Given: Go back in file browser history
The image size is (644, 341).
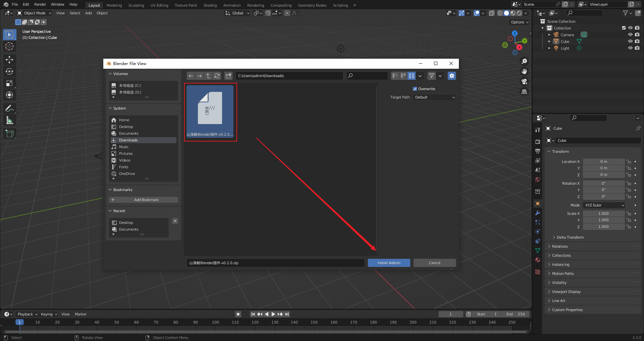Looking at the screenshot, I should point(191,76).
